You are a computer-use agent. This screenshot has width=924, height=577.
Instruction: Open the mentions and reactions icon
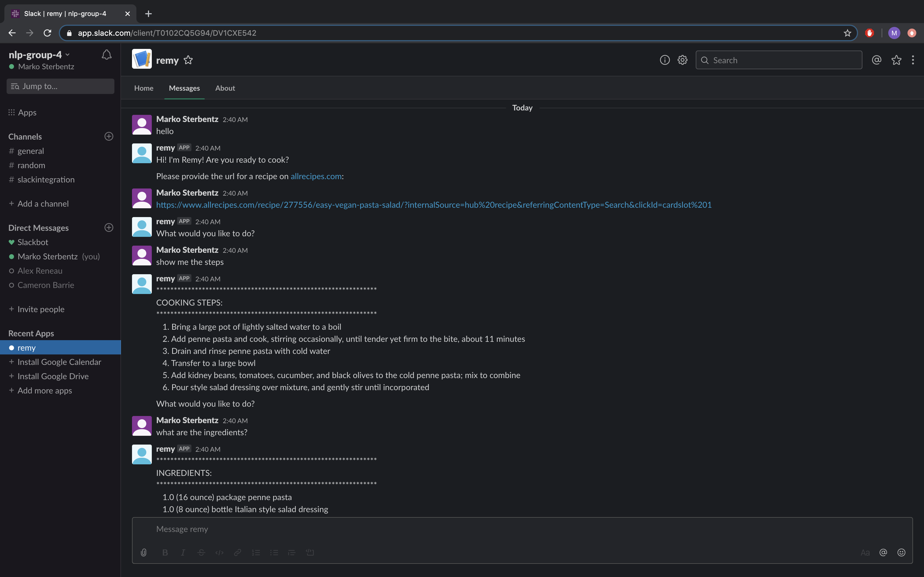(x=876, y=60)
